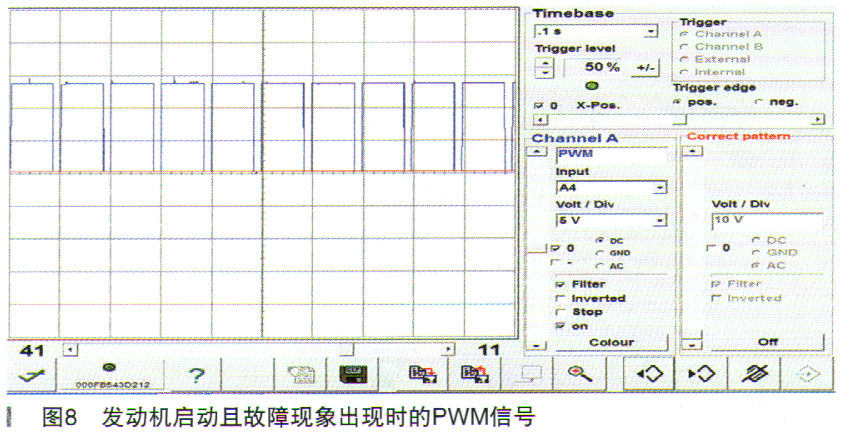This screenshot has height=433, width=843.
Task: Click the store pattern icon with red plus
Action: [x=423, y=375]
